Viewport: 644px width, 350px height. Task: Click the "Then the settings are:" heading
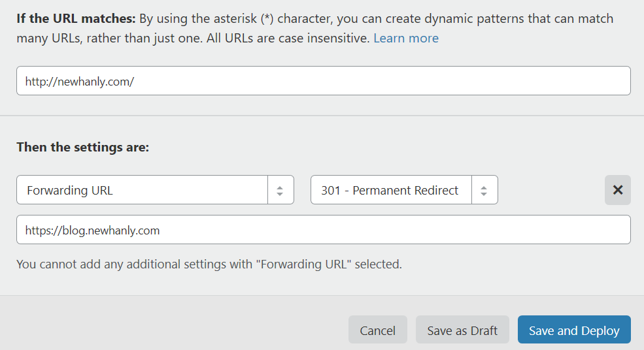pyautogui.click(x=83, y=147)
